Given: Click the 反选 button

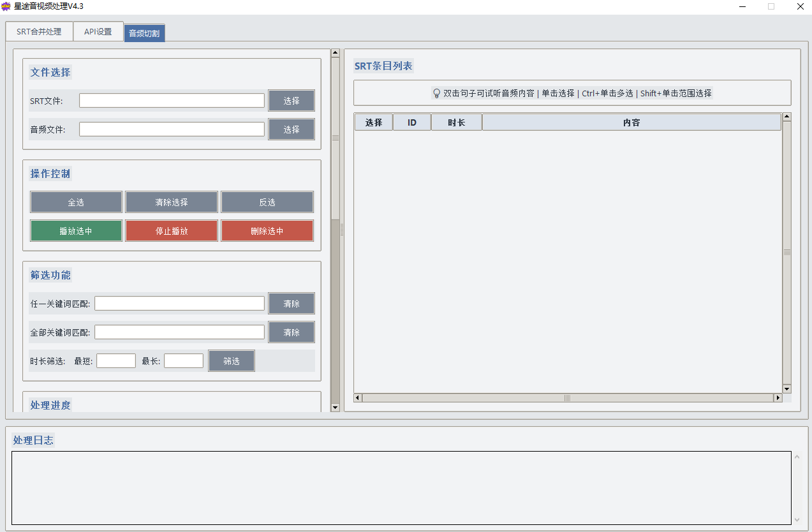Looking at the screenshot, I should 267,202.
